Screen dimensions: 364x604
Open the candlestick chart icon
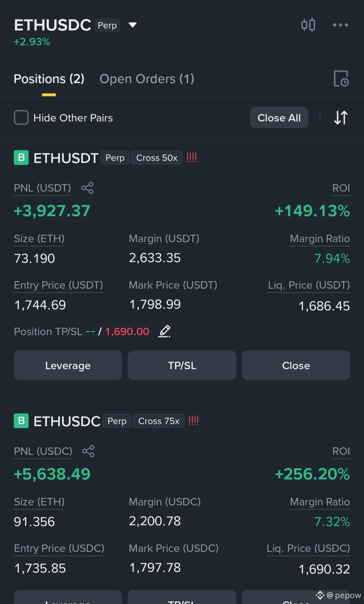pos(308,25)
